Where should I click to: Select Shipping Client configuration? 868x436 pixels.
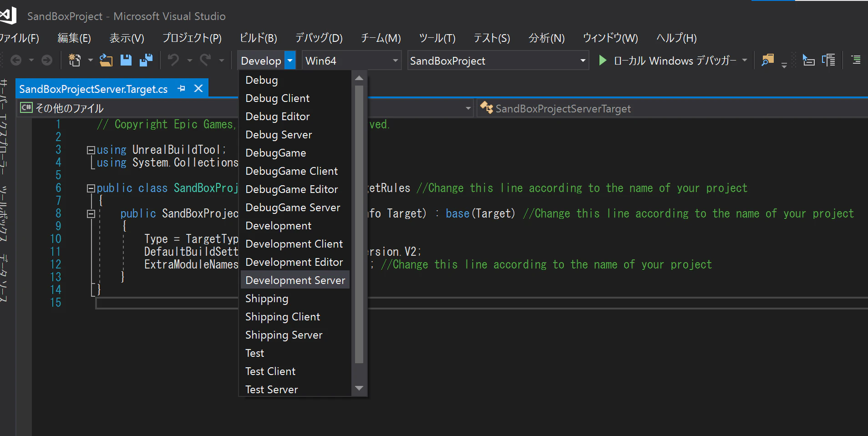pyautogui.click(x=295, y=317)
